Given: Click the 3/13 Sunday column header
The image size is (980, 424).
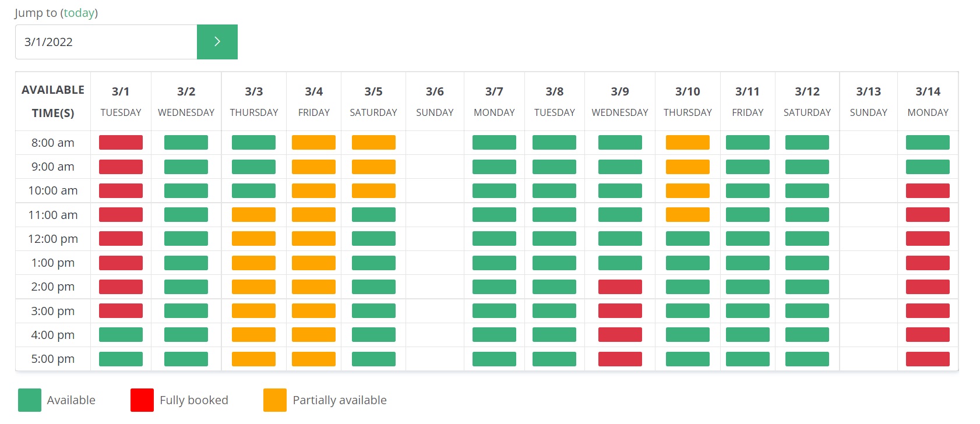Looking at the screenshot, I should tap(868, 101).
